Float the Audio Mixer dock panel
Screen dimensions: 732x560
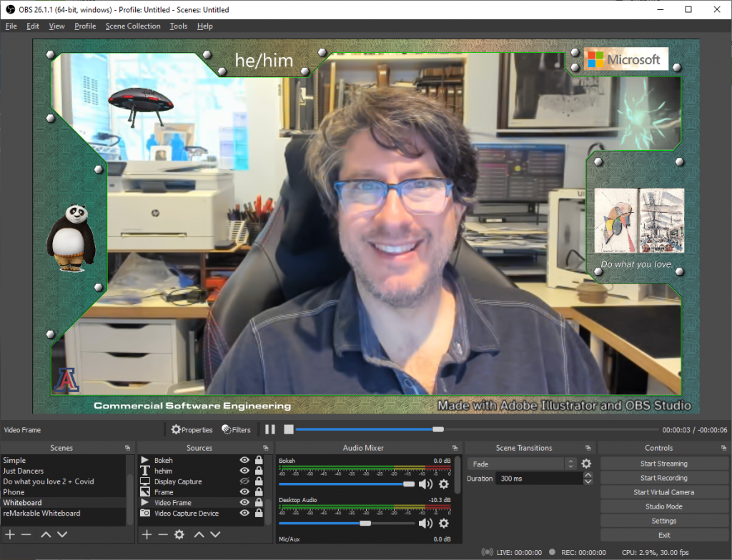pyautogui.click(x=455, y=448)
